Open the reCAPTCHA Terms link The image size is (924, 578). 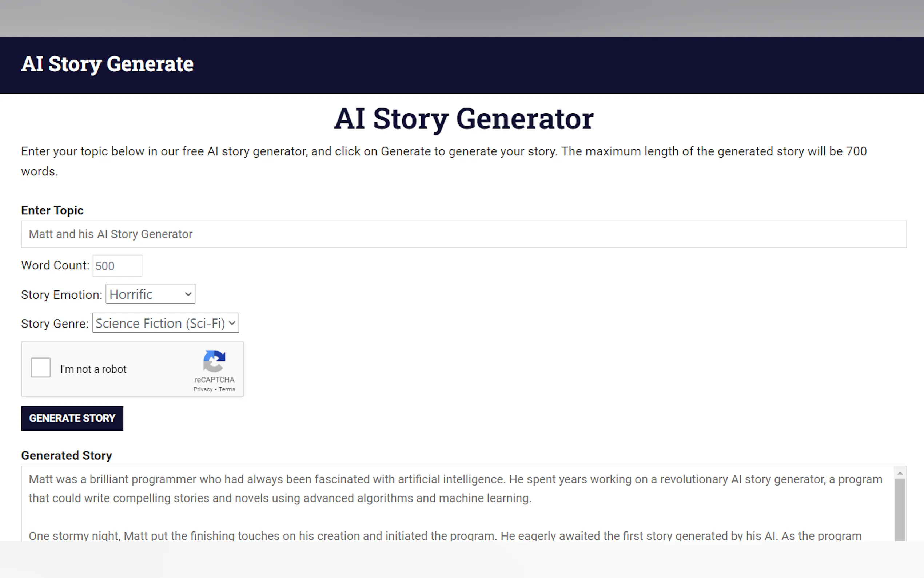(227, 389)
